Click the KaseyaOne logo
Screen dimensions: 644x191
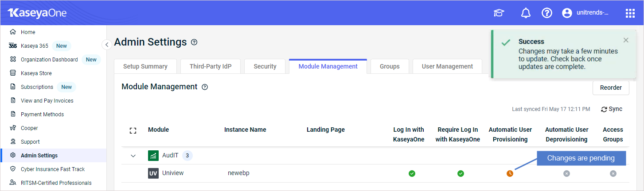pyautogui.click(x=37, y=13)
